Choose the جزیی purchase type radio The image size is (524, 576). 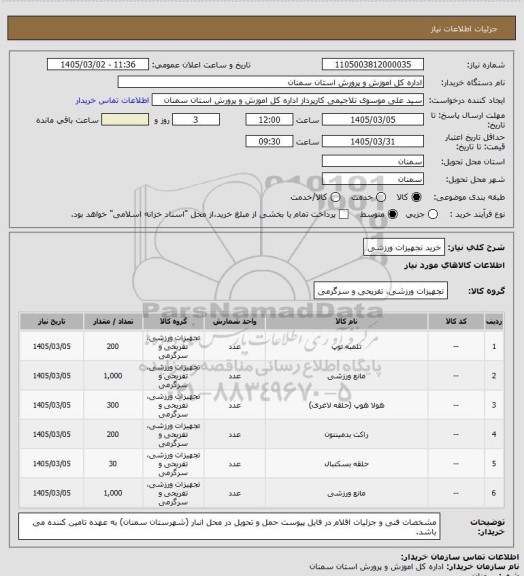tap(433, 214)
